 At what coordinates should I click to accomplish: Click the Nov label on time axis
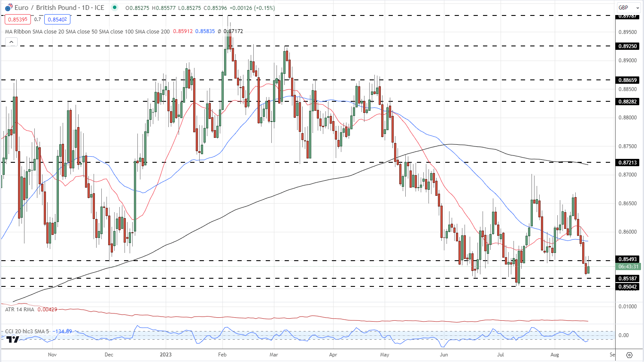pyautogui.click(x=52, y=355)
